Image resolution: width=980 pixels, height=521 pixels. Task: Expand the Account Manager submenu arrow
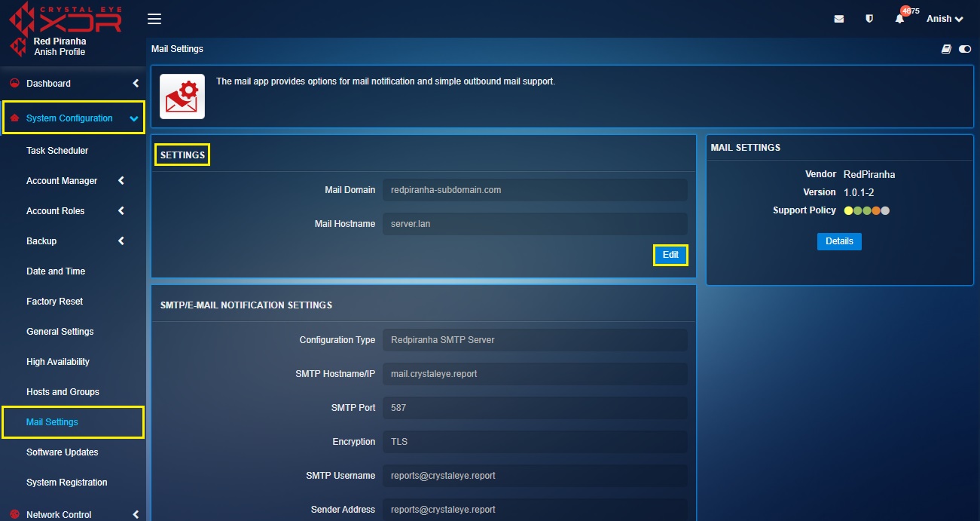121,181
